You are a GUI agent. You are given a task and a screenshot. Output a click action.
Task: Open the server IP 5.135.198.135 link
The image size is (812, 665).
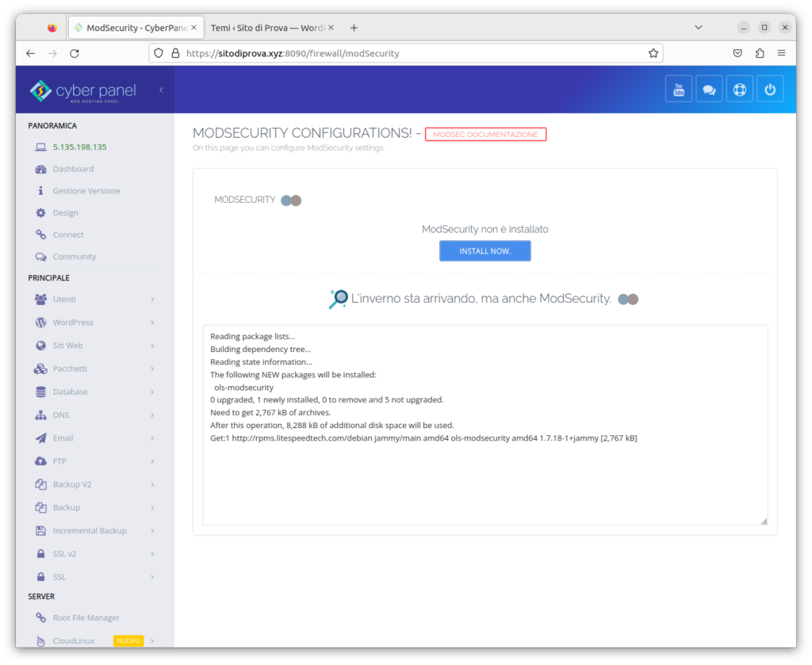80,147
